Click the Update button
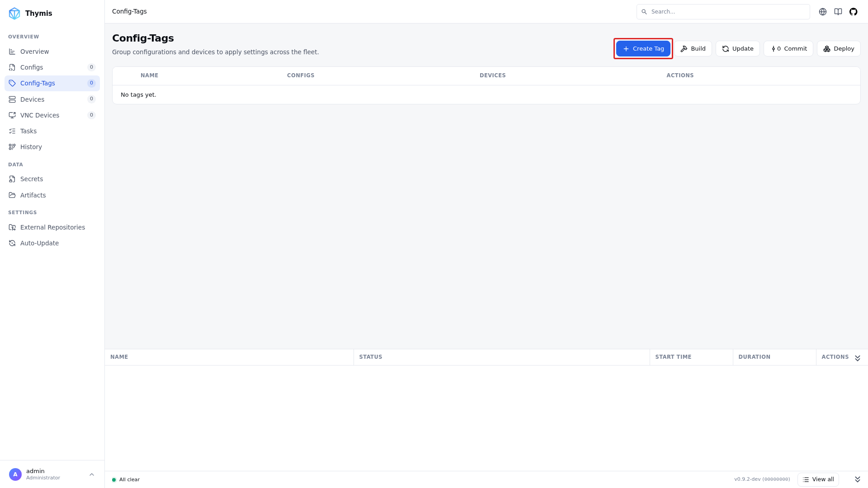The height and width of the screenshot is (488, 868). coord(738,49)
